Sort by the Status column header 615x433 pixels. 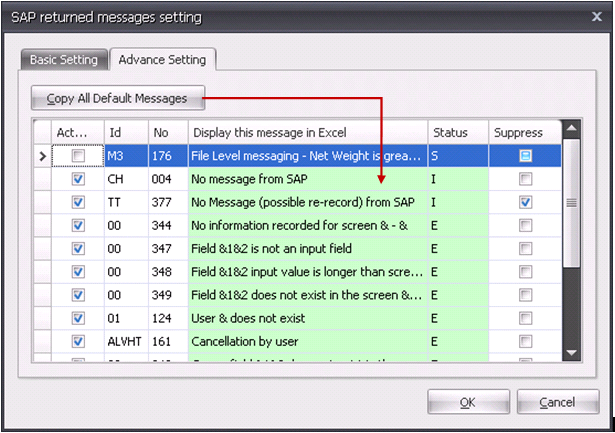(458, 132)
